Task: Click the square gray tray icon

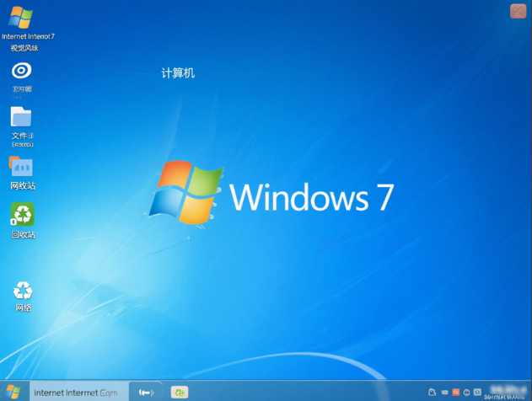Action: (477, 393)
